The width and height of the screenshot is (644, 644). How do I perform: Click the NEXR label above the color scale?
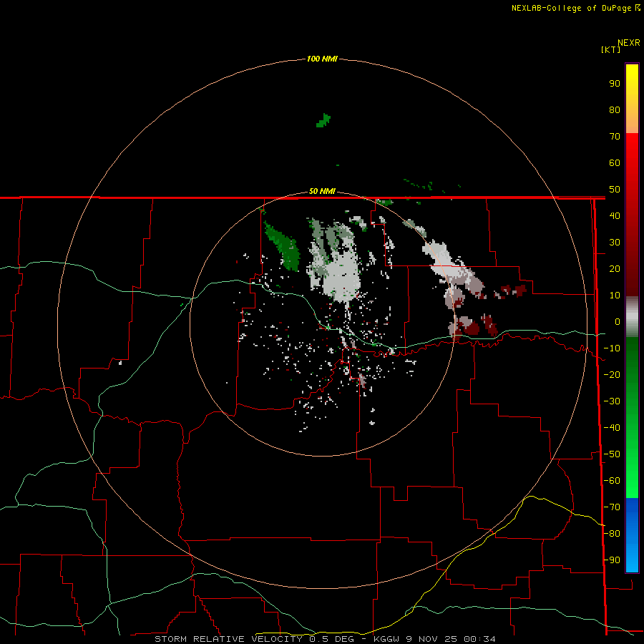(628, 43)
